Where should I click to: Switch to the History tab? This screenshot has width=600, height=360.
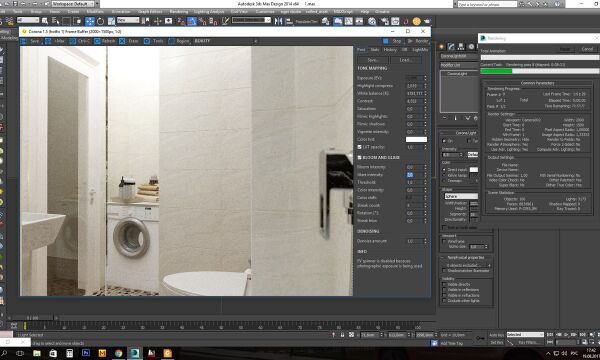(390, 50)
